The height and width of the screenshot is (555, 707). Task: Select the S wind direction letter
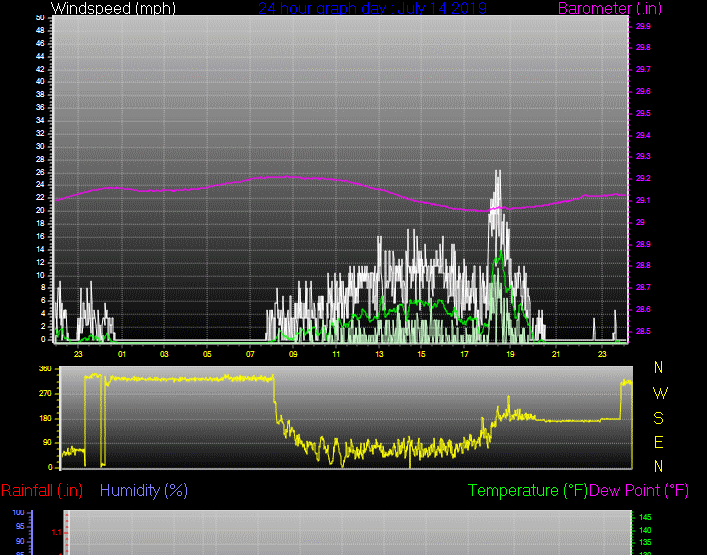tap(658, 418)
